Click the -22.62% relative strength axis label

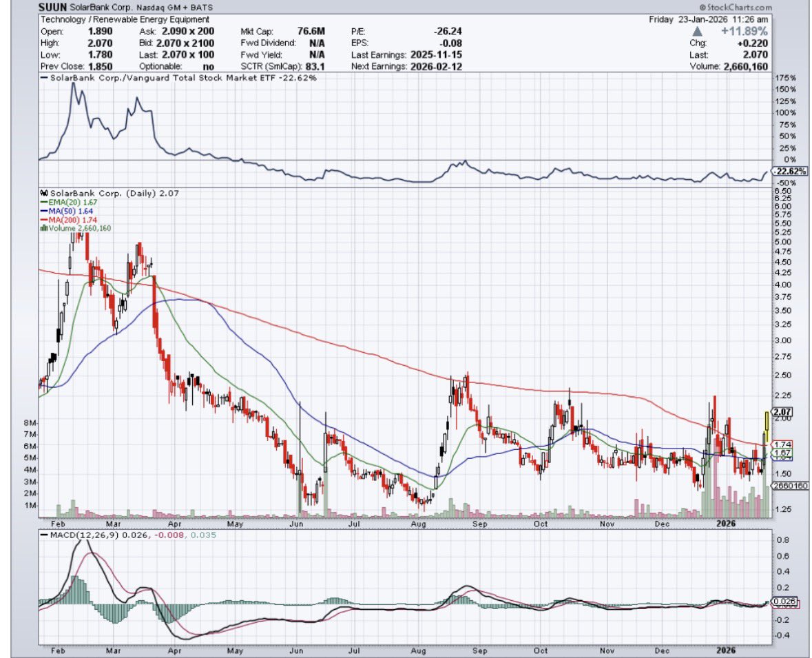pyautogui.click(x=790, y=172)
